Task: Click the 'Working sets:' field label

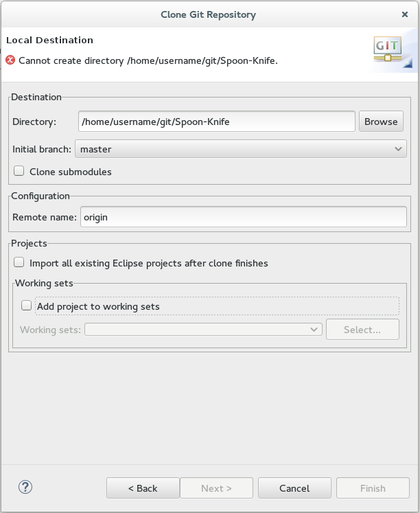Action: point(50,330)
